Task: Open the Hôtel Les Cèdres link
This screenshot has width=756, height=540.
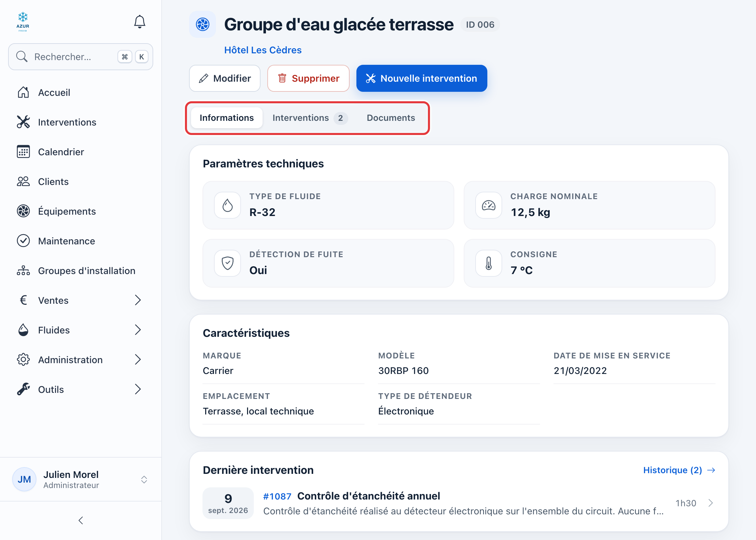Action: [x=263, y=50]
